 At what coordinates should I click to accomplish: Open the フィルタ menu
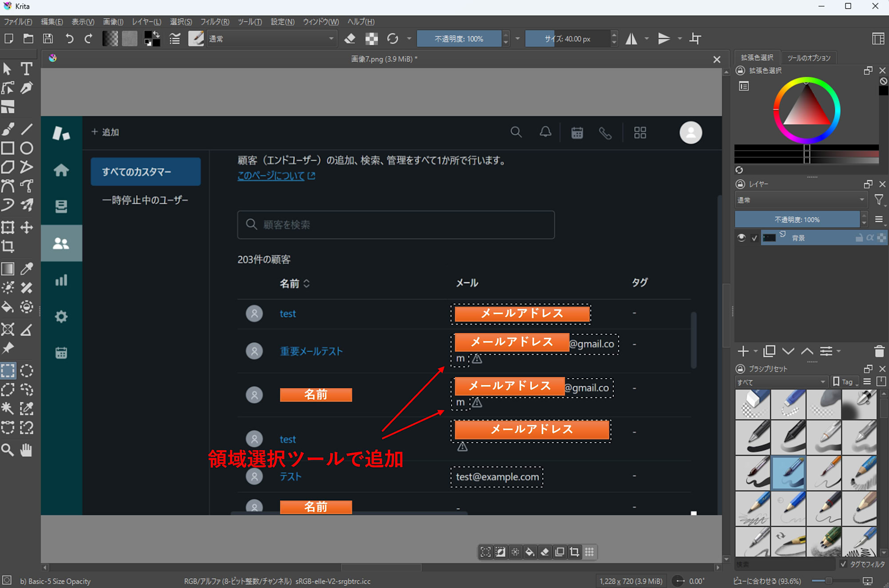(214, 21)
